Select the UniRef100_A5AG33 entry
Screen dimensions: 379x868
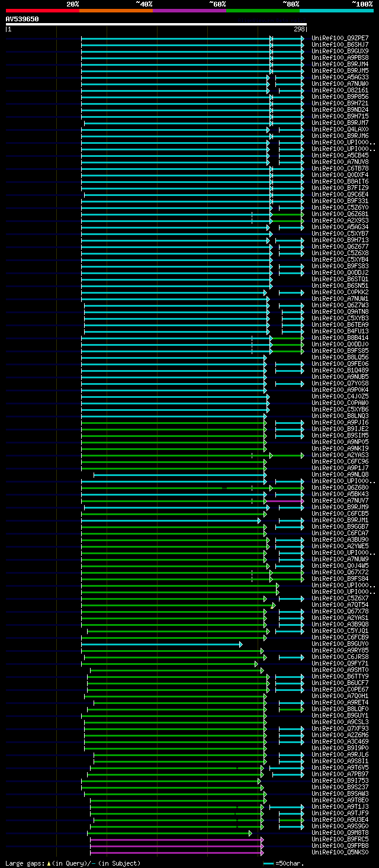[340, 77]
